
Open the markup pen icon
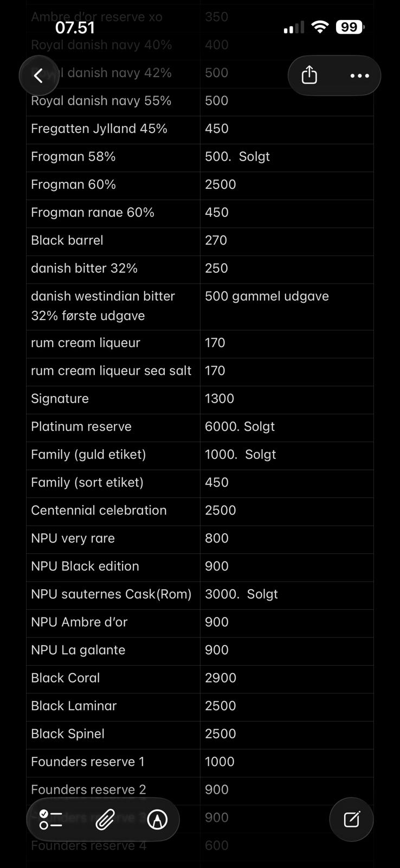tap(157, 819)
